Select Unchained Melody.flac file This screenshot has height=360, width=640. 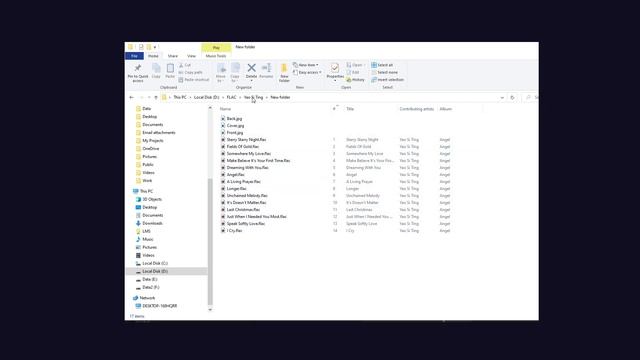(x=244, y=196)
